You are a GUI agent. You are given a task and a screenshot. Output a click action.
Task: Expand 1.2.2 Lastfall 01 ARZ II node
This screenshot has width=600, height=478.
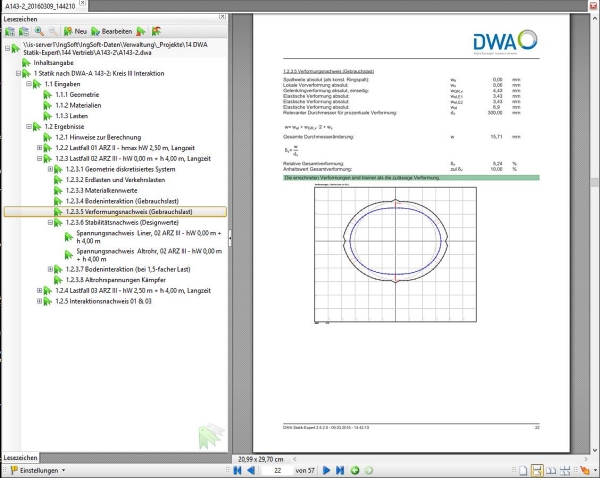click(39, 148)
